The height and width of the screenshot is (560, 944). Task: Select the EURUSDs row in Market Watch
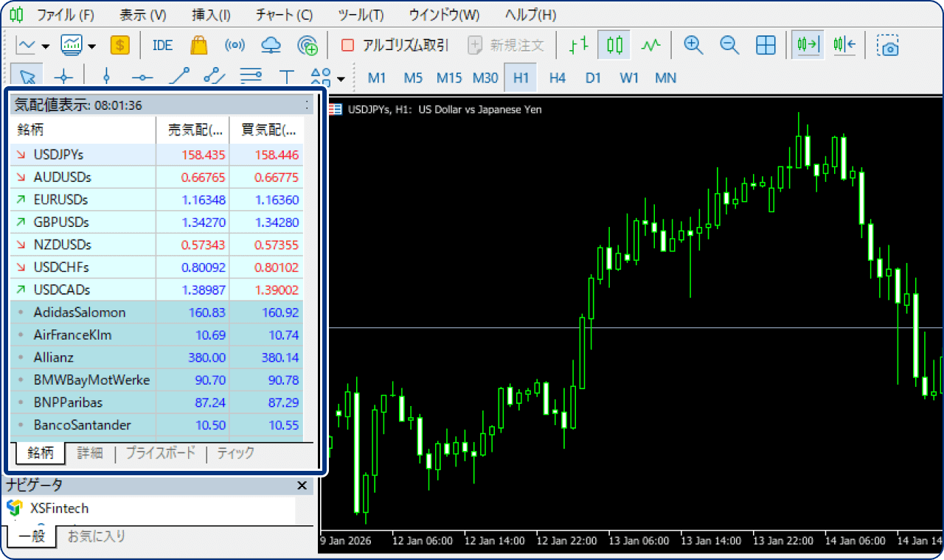tap(156, 199)
